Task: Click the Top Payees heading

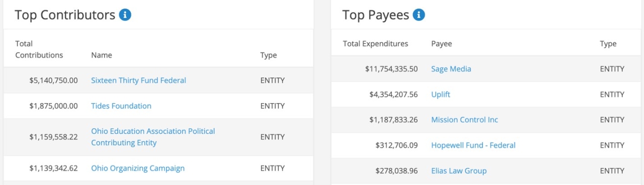Action: pos(376,15)
